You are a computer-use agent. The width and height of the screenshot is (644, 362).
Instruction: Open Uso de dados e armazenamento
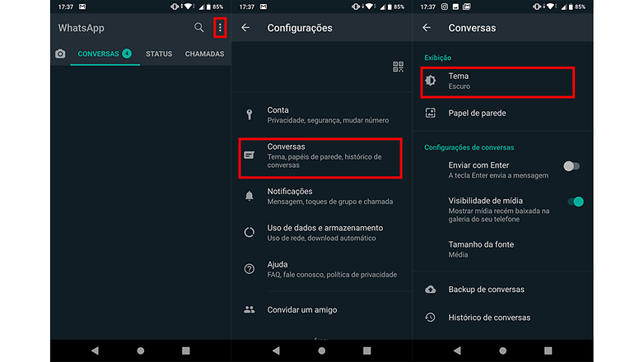click(322, 233)
